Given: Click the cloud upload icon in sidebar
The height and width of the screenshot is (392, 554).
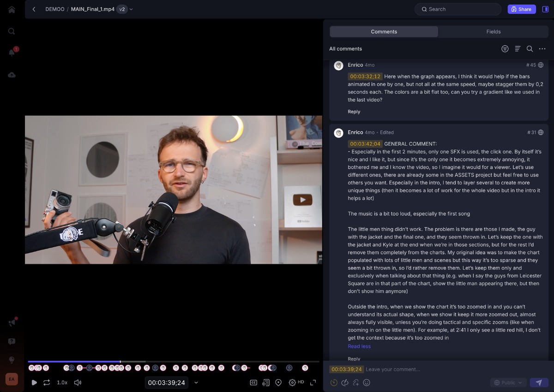Looking at the screenshot, I should [12, 75].
